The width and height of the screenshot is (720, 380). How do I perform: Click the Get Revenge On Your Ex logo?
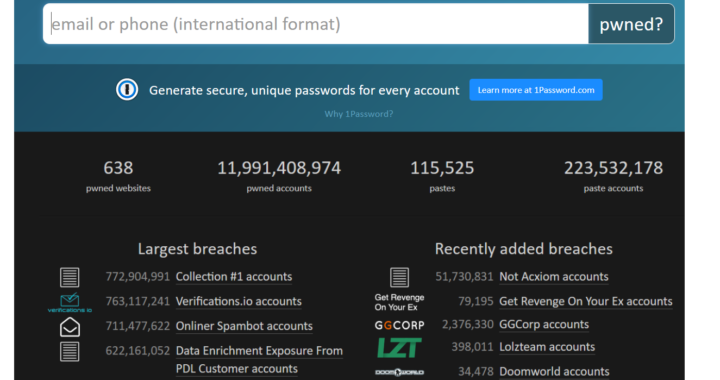click(x=399, y=302)
